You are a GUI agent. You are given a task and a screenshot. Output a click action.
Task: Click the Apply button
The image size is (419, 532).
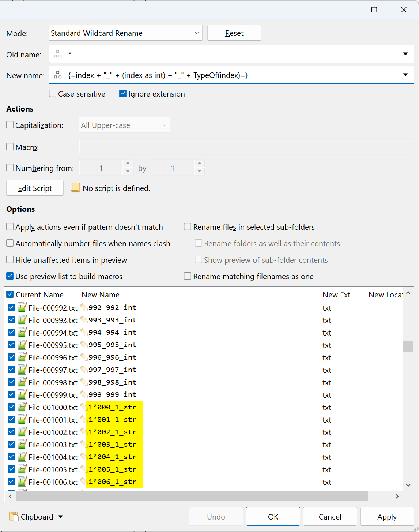pos(387,517)
